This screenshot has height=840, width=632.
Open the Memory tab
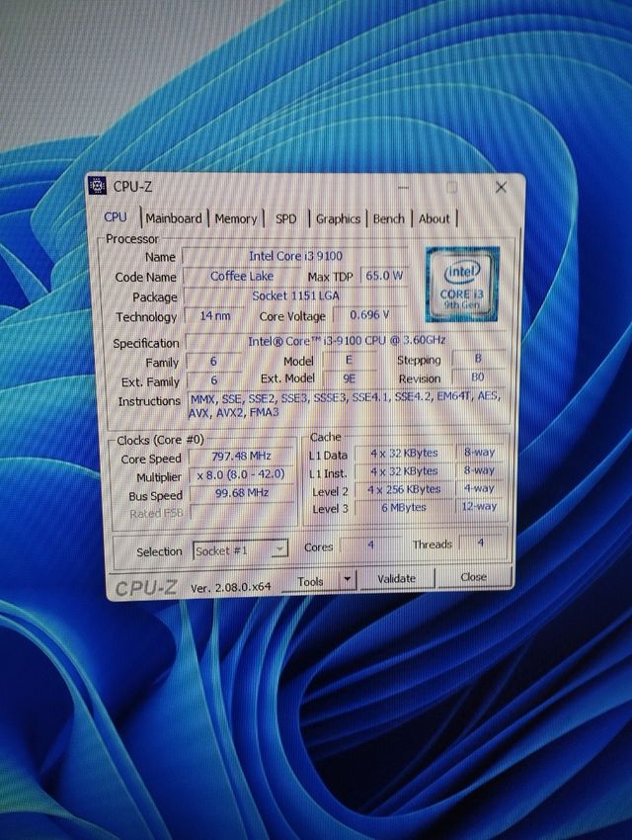tap(236, 218)
